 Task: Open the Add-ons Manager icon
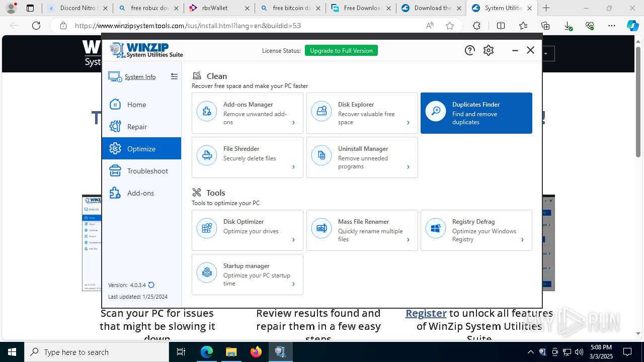207,111
